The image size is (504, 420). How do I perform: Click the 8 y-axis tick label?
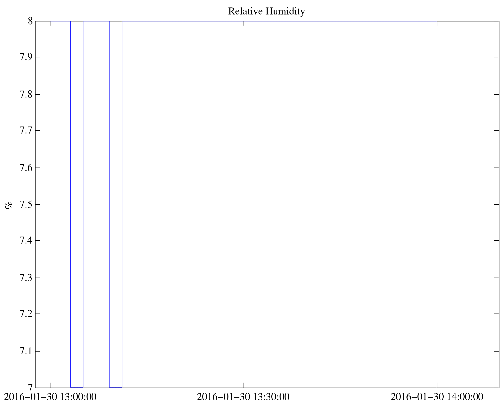[x=30, y=21]
